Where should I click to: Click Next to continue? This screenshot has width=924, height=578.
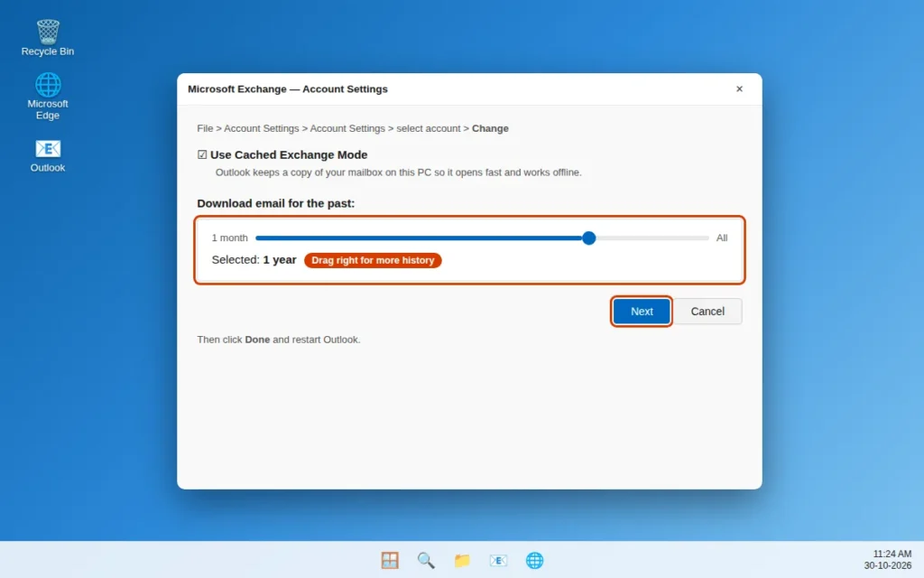(x=642, y=311)
